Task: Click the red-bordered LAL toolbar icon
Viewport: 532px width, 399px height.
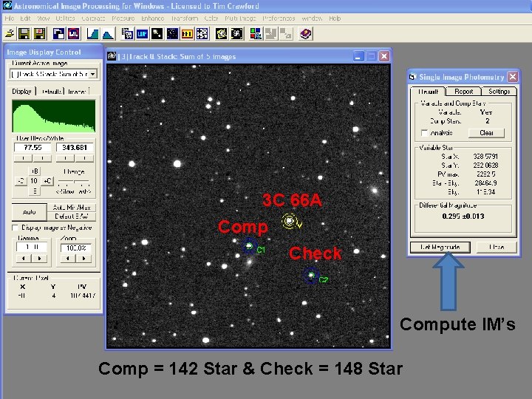Action: pos(74,33)
